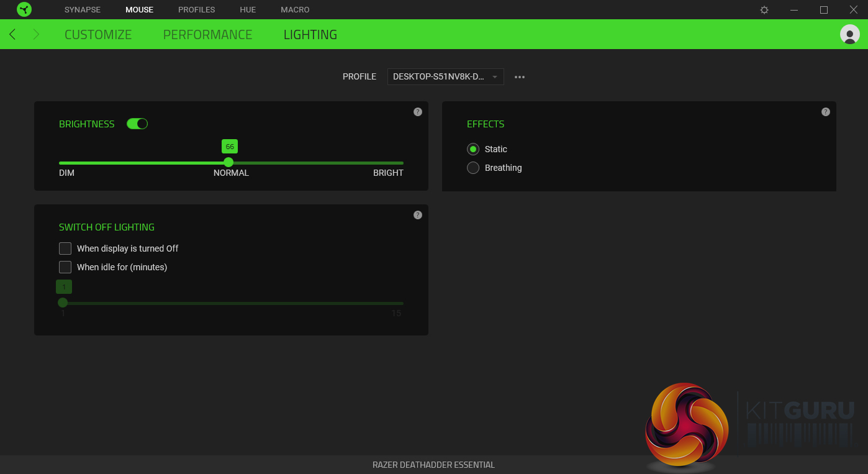Viewport: 868px width, 474px height.
Task: Select the Breathing lighting effect
Action: [x=473, y=168]
